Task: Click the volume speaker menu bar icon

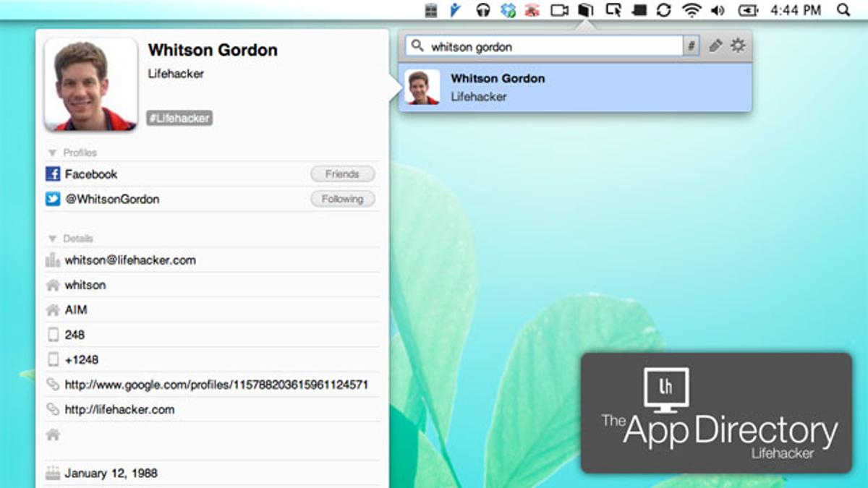Action: pyautogui.click(x=717, y=10)
